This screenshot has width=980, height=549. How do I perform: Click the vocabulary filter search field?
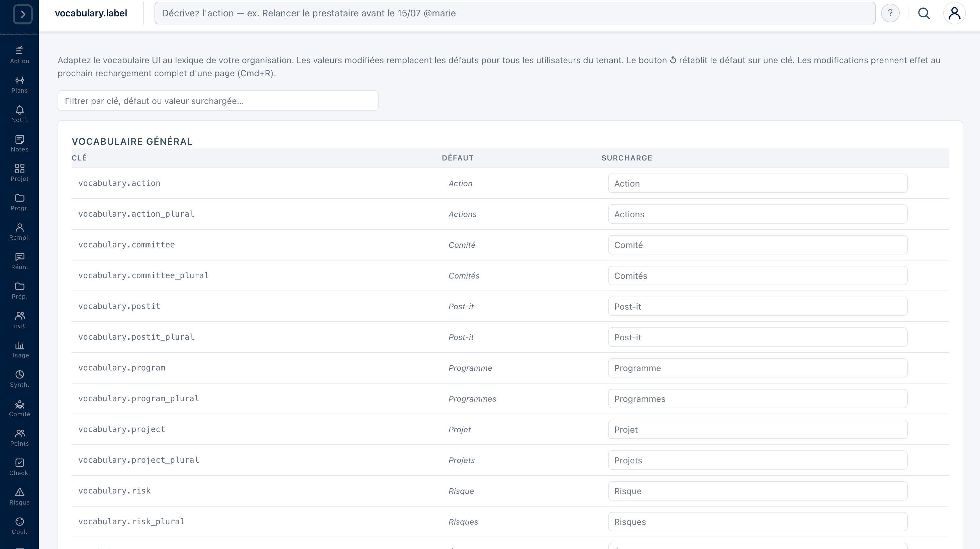coord(218,101)
